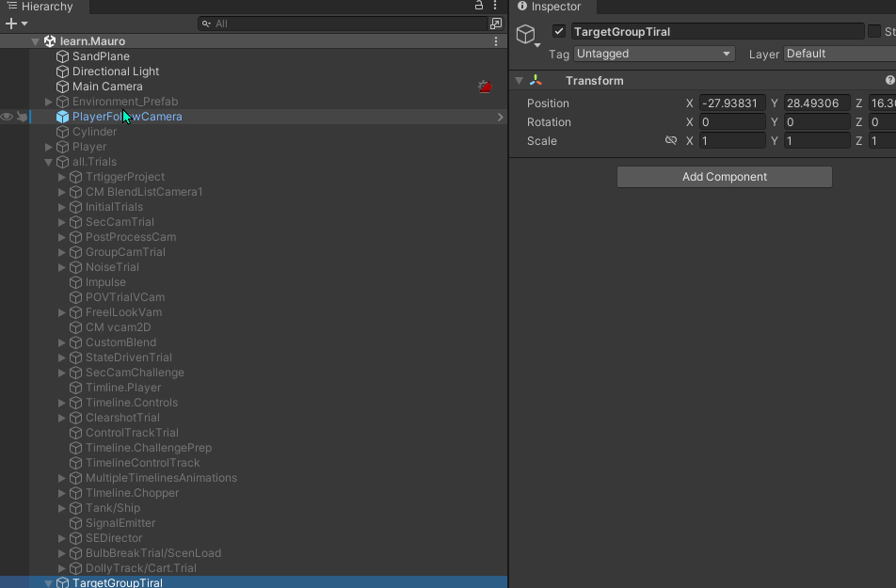Open the learn.Mauro scene three-dot menu
Image resolution: width=896 pixels, height=588 pixels.
496,40
